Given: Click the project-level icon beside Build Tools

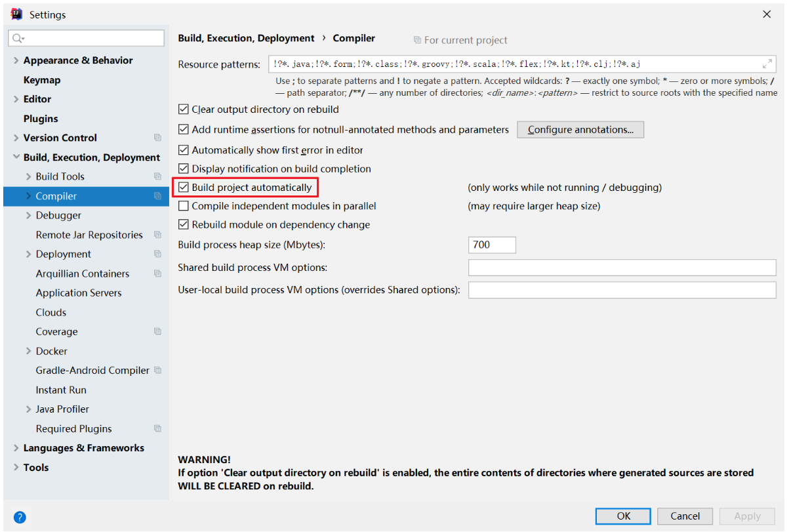Looking at the screenshot, I should click(x=157, y=176).
